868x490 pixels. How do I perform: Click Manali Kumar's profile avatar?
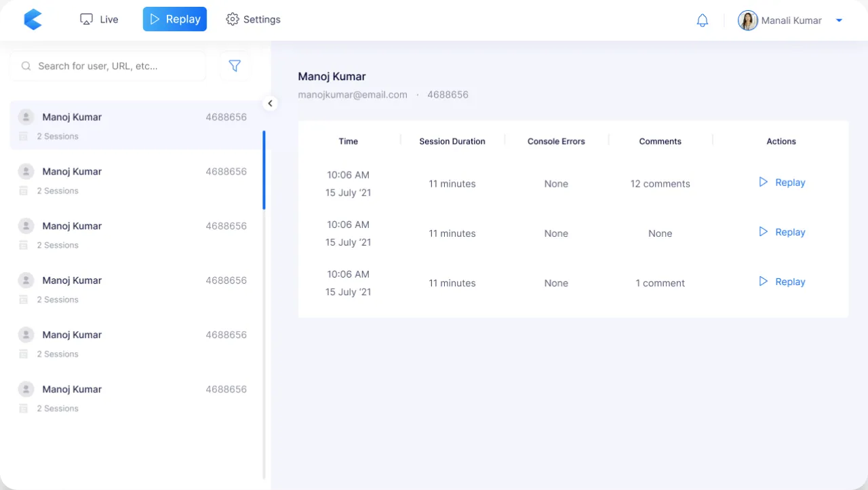coord(748,20)
